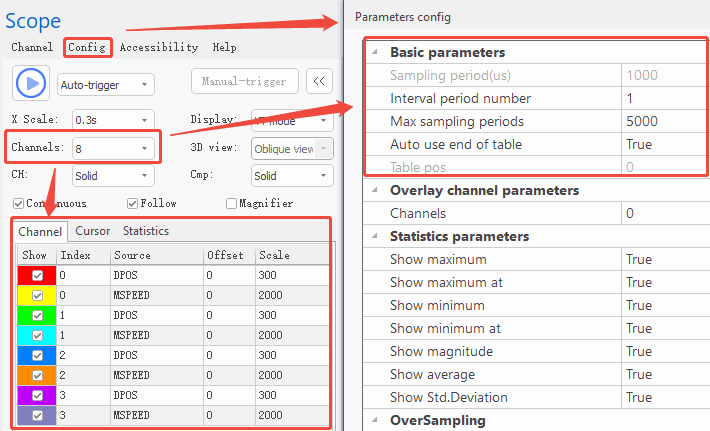Image resolution: width=710 pixels, height=431 pixels.
Task: Click the Max sampling periods value field
Action: point(660,121)
